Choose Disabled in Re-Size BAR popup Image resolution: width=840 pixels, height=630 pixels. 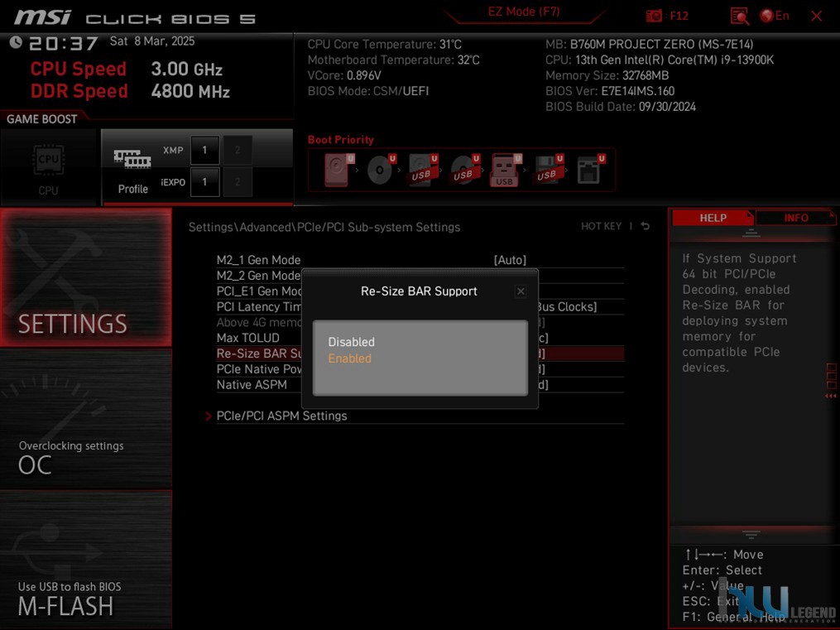coord(352,342)
